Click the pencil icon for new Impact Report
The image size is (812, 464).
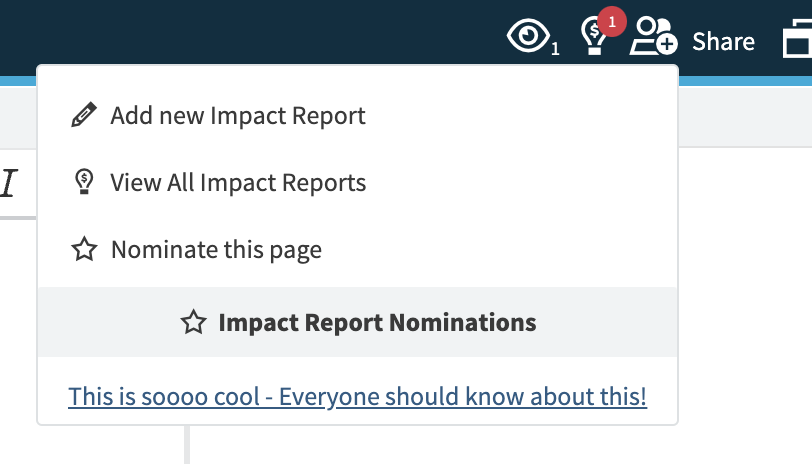pyautogui.click(x=85, y=116)
